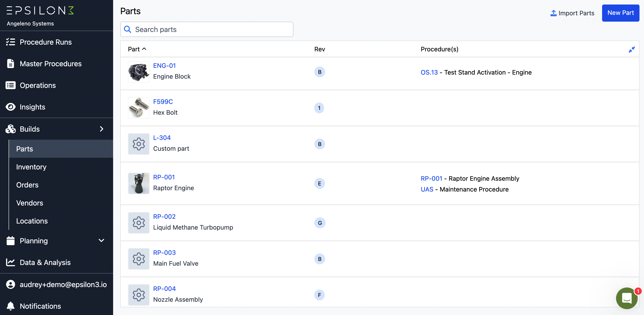Click the Notifications bell icon

(11, 306)
